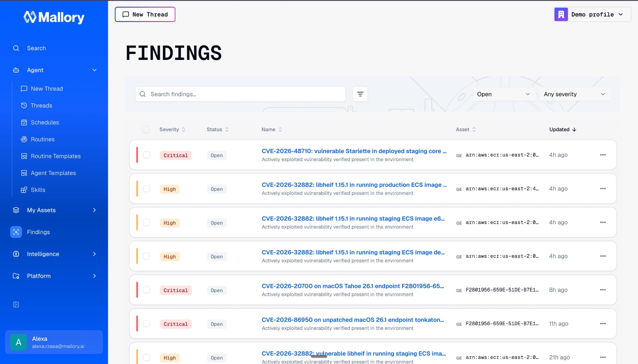The image size is (638, 364).
Task: Open Threads in the sidebar
Action: 41,106
